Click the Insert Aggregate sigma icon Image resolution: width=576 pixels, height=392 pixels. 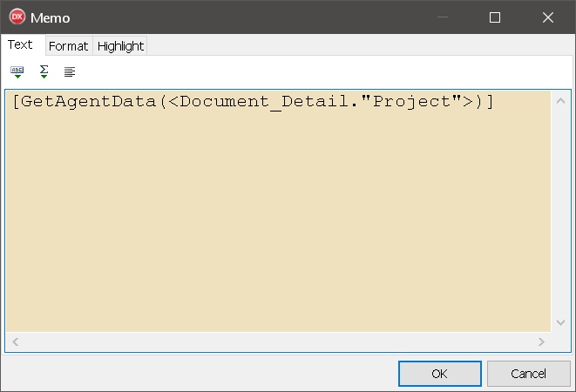[x=44, y=71]
